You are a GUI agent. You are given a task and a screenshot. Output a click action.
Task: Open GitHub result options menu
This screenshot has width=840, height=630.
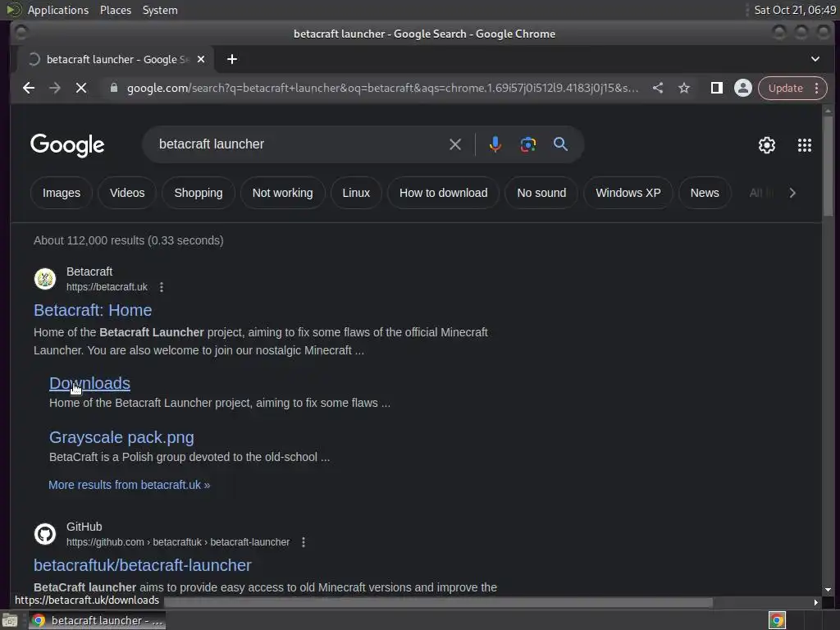(304, 542)
